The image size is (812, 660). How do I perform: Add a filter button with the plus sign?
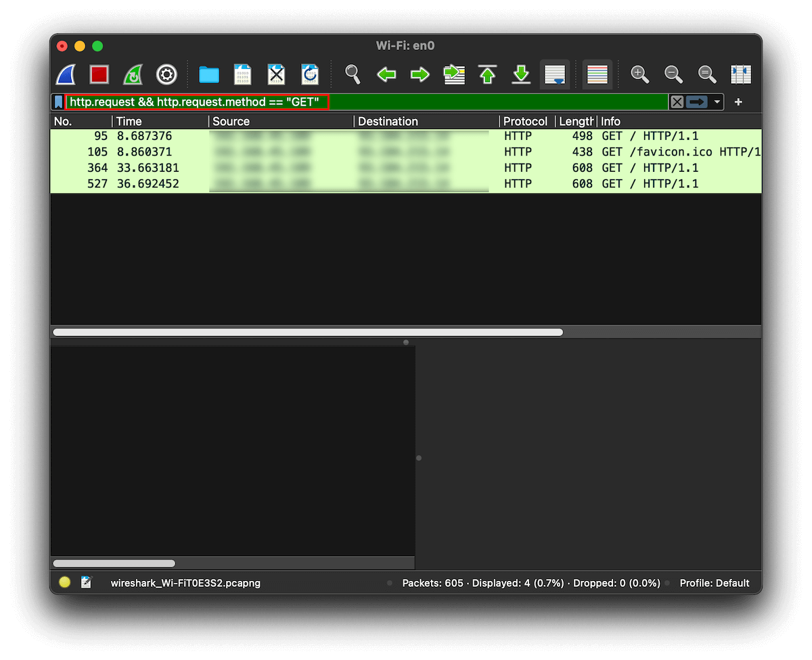738,101
